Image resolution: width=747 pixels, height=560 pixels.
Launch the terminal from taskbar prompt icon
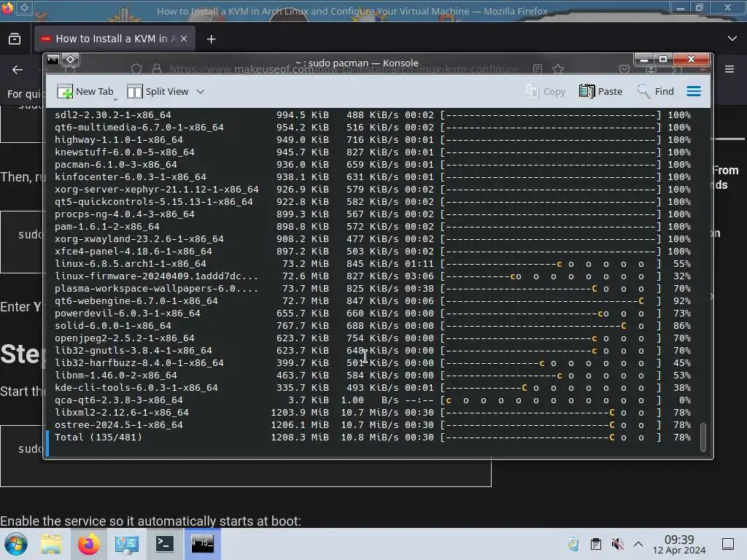click(x=164, y=544)
